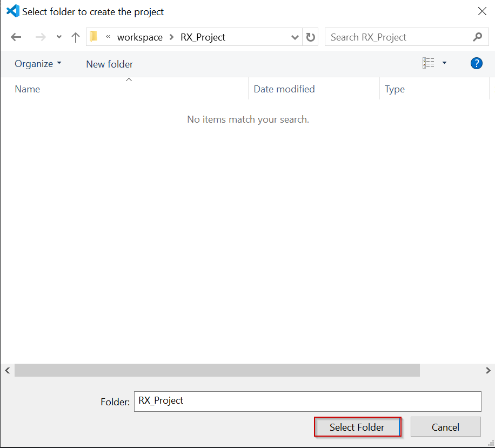Open more view options dropdown arrow
Viewport: 495px width, 448px height.
click(445, 63)
